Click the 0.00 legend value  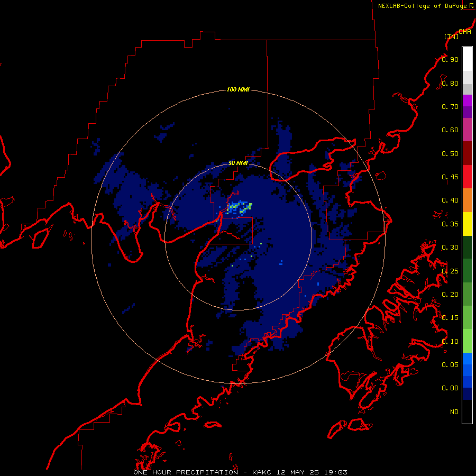pyautogui.click(x=450, y=388)
